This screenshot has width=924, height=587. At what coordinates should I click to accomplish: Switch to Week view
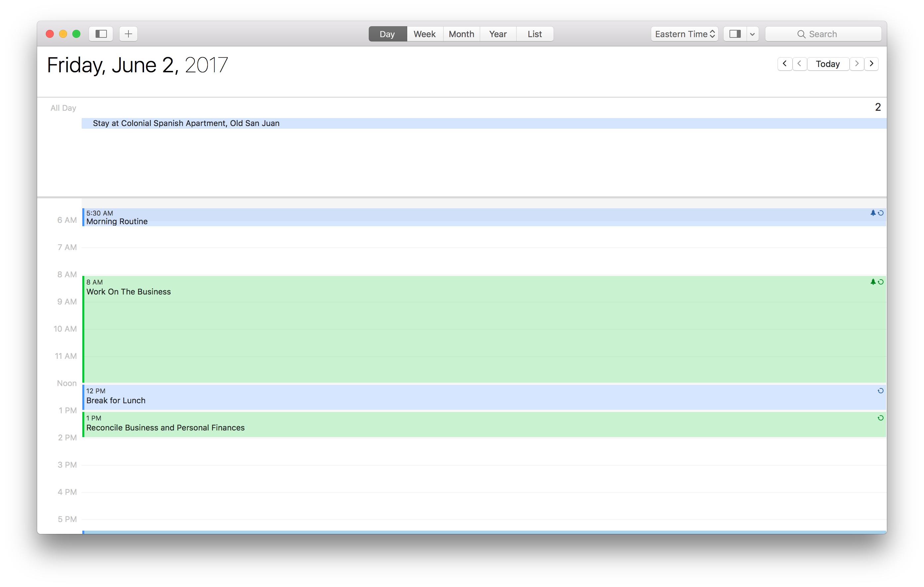(x=424, y=34)
